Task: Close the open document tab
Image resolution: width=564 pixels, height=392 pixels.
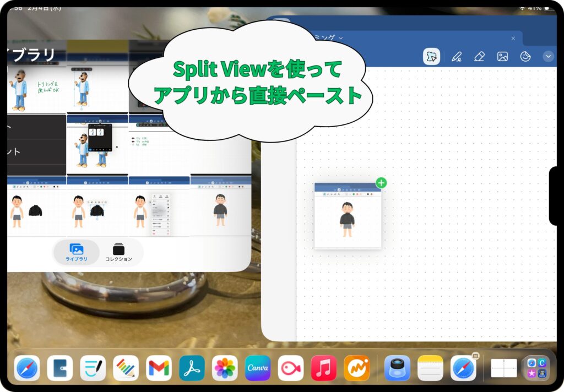Action: 513,38
